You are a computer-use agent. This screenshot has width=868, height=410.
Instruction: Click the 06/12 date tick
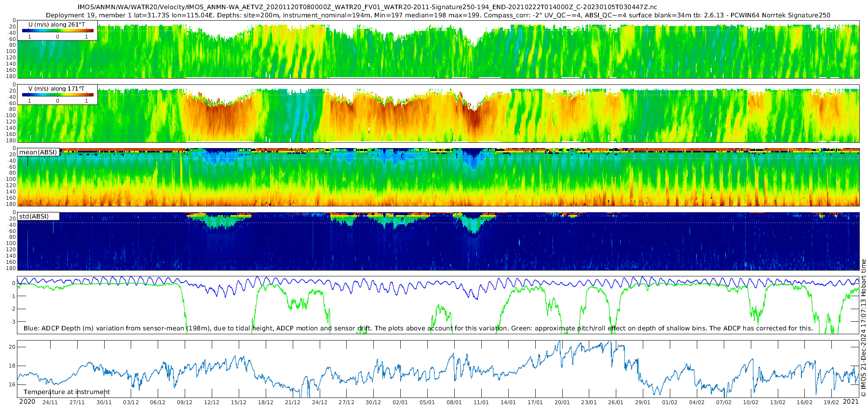tap(158, 402)
